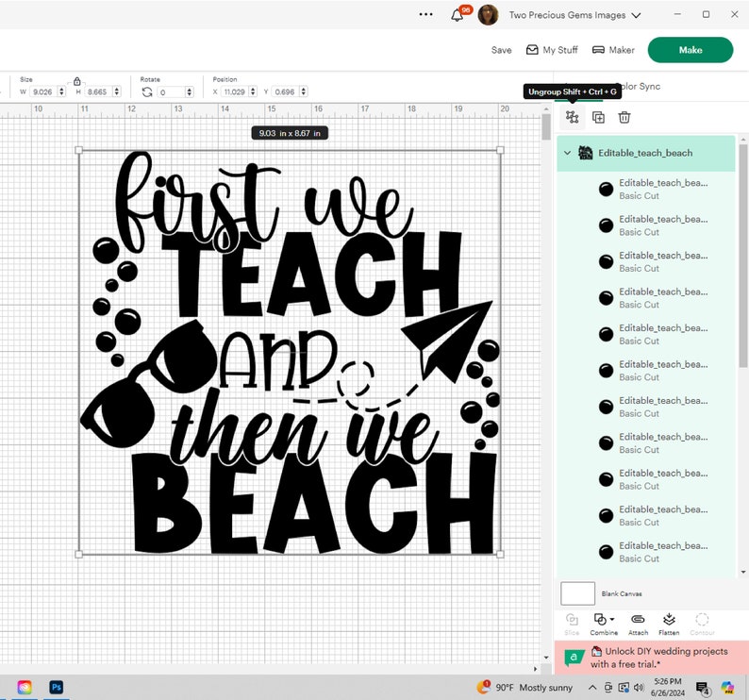Click the Rotate icon
This screenshot has width=749, height=700.
(147, 92)
